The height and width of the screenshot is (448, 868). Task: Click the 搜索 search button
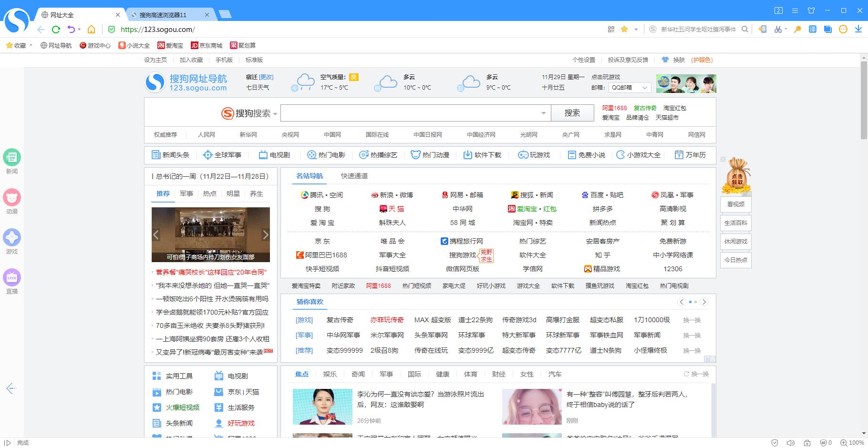pos(572,113)
